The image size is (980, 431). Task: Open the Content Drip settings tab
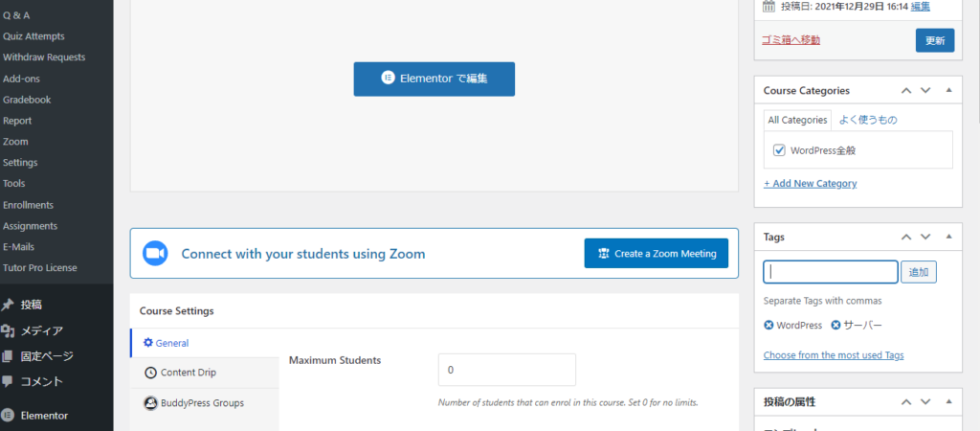pos(188,373)
